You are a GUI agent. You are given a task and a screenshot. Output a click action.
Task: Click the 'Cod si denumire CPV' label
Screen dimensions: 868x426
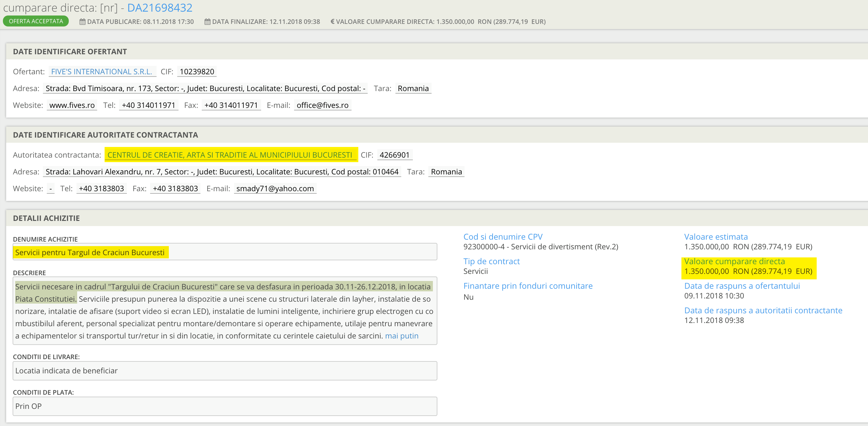point(503,237)
